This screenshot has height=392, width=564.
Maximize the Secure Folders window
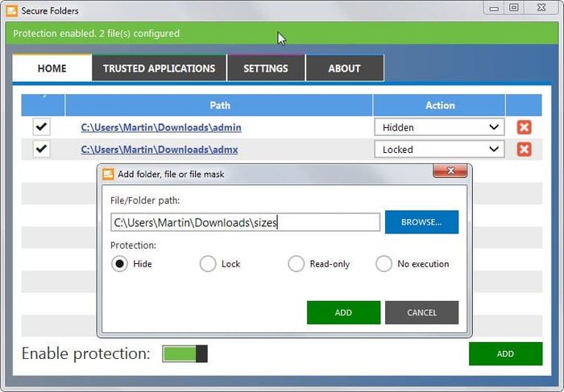pyautogui.click(x=514, y=8)
